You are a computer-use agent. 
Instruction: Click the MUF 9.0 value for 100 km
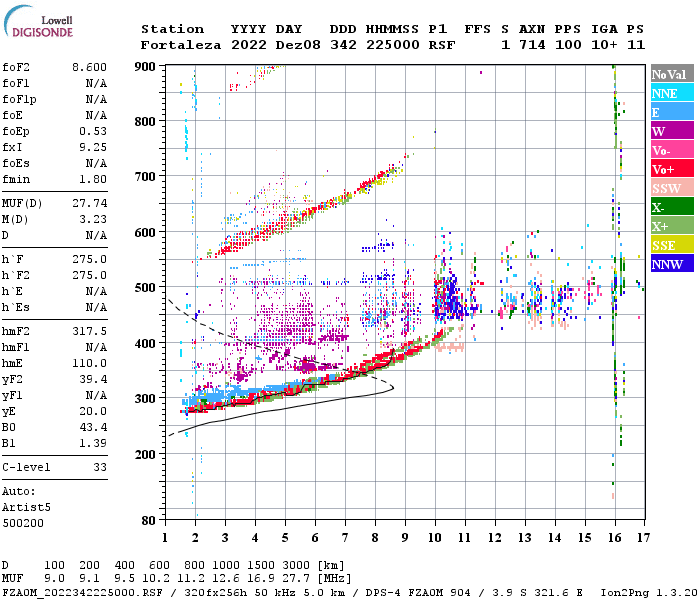tap(54, 579)
